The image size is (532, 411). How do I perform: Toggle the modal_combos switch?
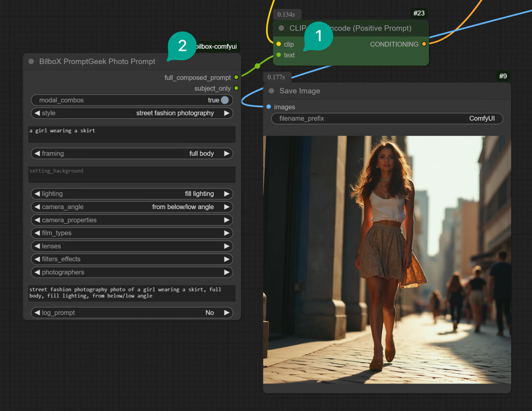pyautogui.click(x=225, y=100)
